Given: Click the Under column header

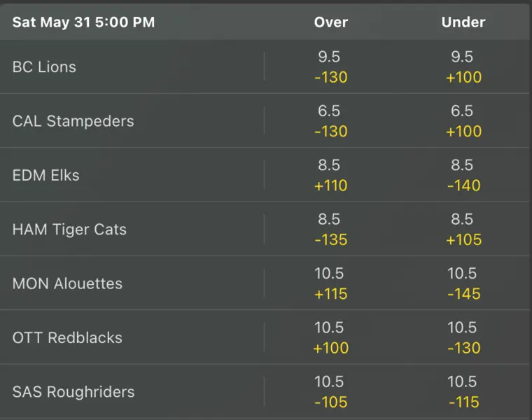Looking at the screenshot, I should (x=463, y=22).
